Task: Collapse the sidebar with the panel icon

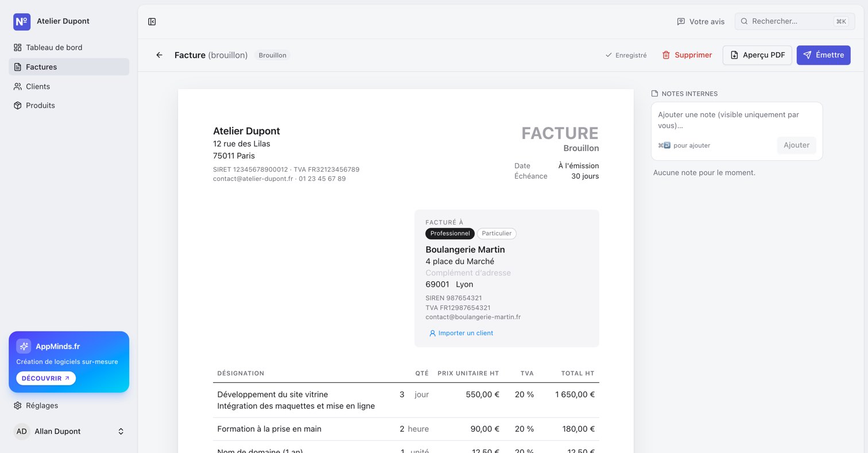Action: 152,22
